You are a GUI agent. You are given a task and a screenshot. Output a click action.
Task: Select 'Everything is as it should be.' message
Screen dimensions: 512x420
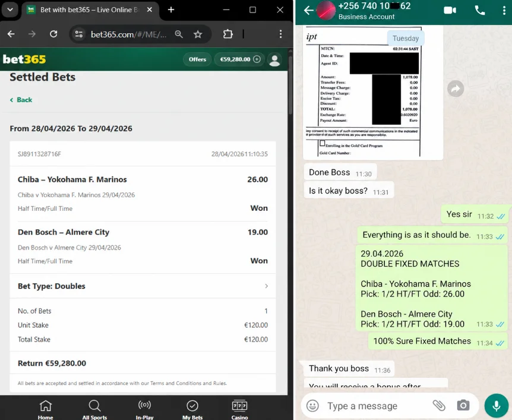432,235
